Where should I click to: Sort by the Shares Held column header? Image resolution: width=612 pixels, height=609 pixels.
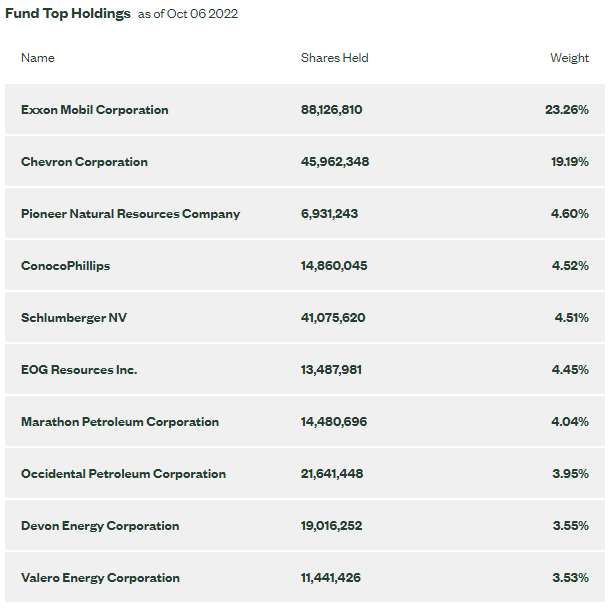334,58
